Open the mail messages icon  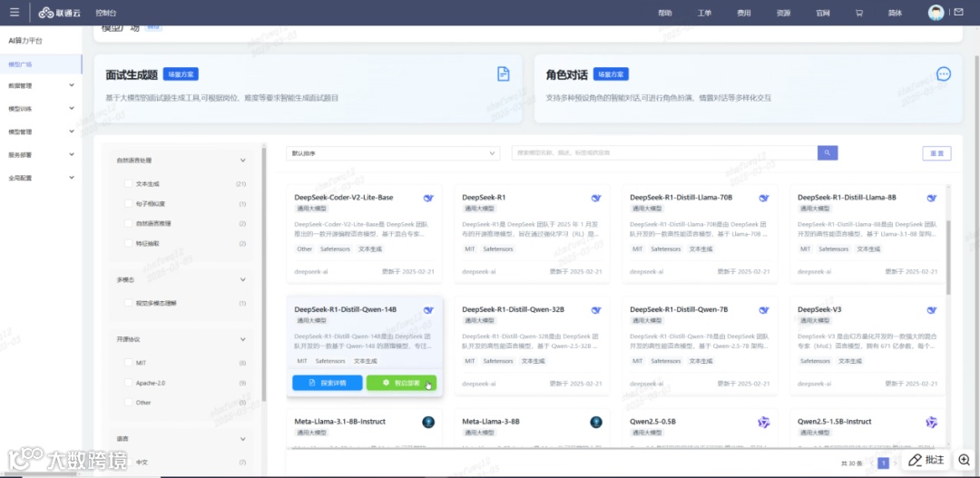point(959,12)
